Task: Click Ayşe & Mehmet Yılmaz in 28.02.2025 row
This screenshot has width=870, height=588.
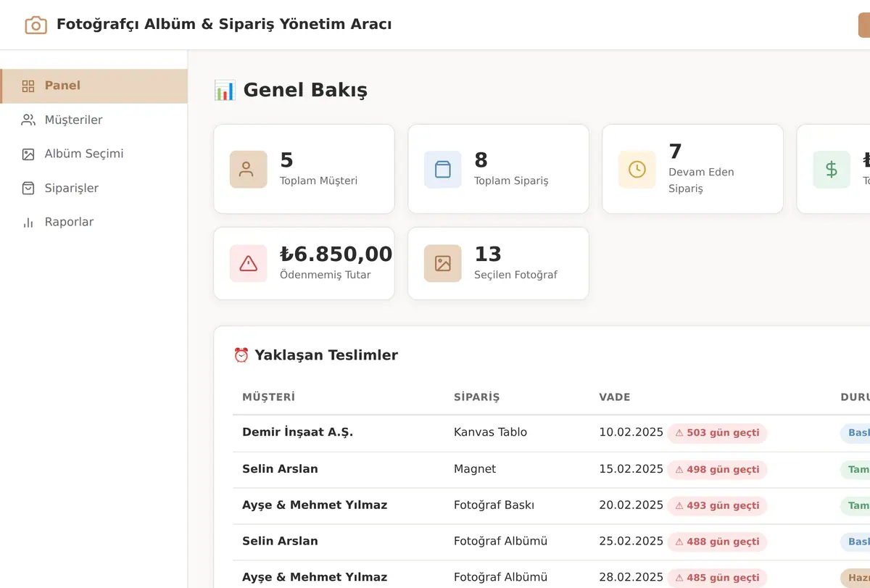Action: pyautogui.click(x=315, y=578)
